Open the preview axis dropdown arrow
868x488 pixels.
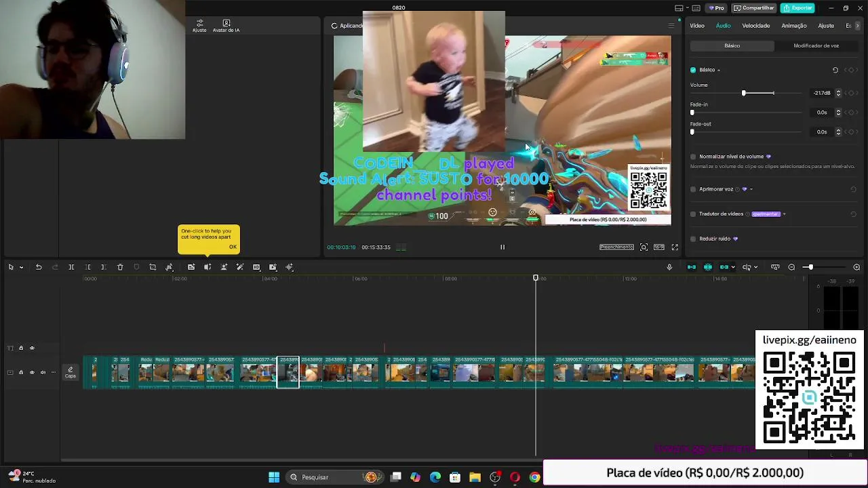[x=755, y=267]
